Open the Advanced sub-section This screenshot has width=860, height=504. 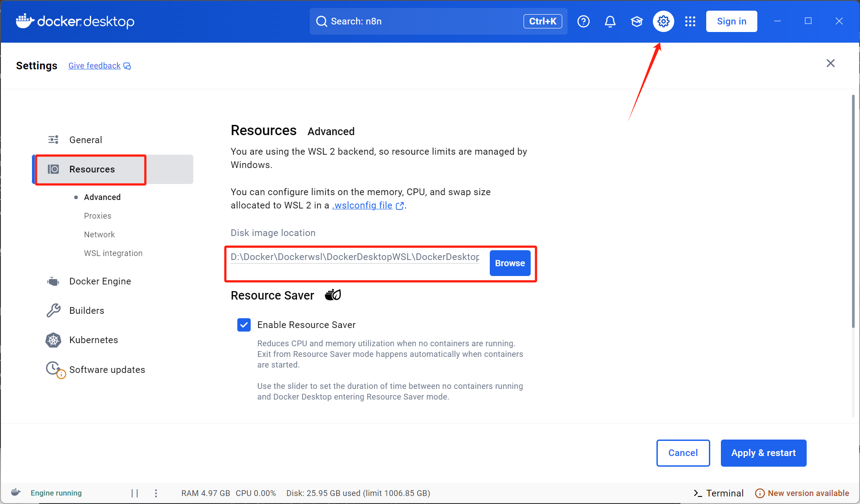click(x=102, y=197)
